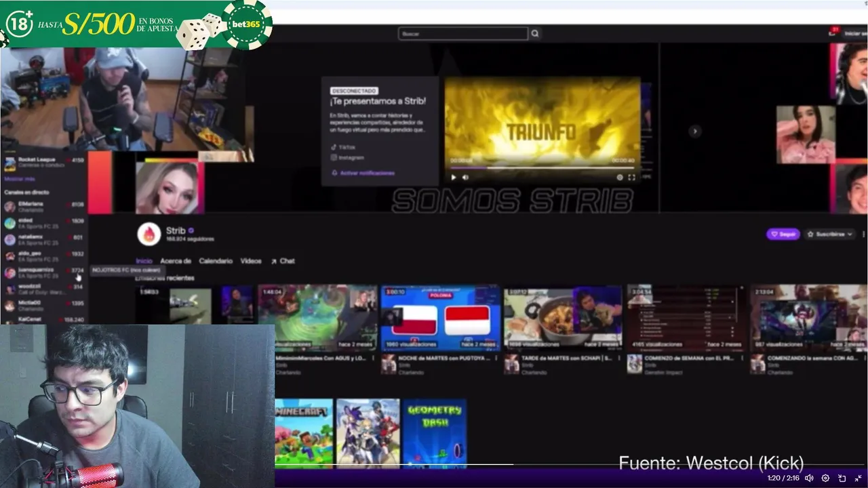Open outer video player settings gear
Screen dimensions: 868x488
(x=825, y=478)
